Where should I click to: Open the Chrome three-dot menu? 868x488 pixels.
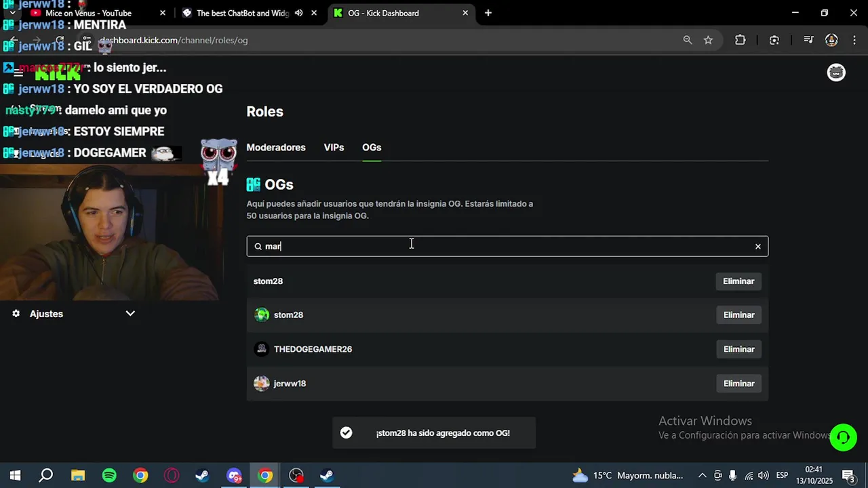[x=853, y=40]
